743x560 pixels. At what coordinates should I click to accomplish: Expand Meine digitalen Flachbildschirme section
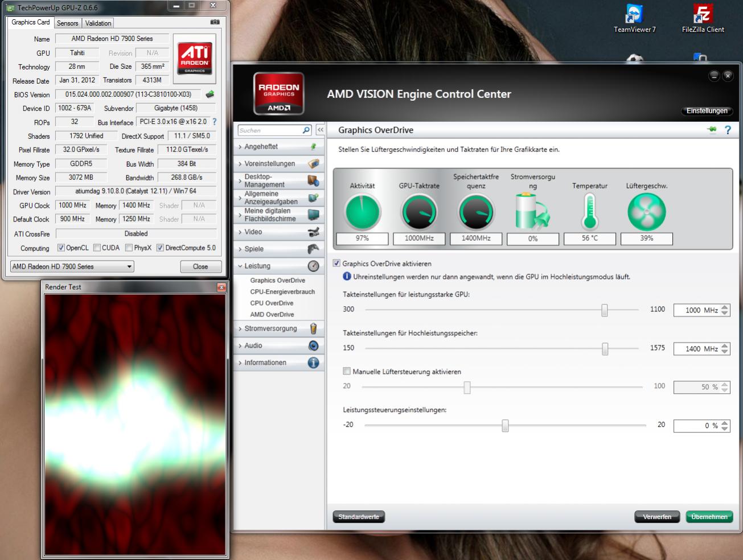[x=278, y=215]
